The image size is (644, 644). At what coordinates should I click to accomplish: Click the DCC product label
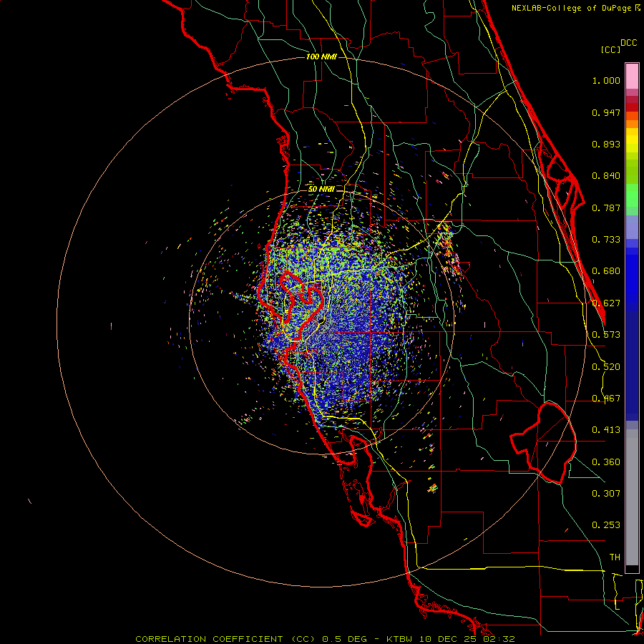click(628, 43)
